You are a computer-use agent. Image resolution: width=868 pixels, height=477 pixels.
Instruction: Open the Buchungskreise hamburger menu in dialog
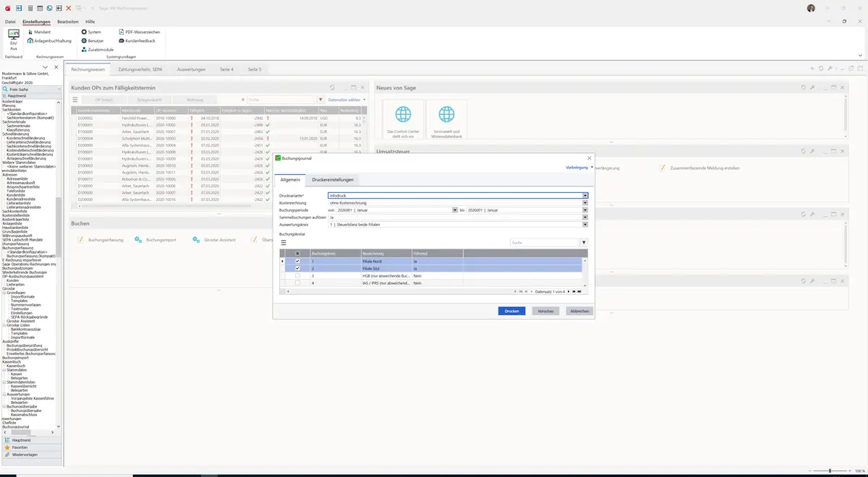(284, 243)
